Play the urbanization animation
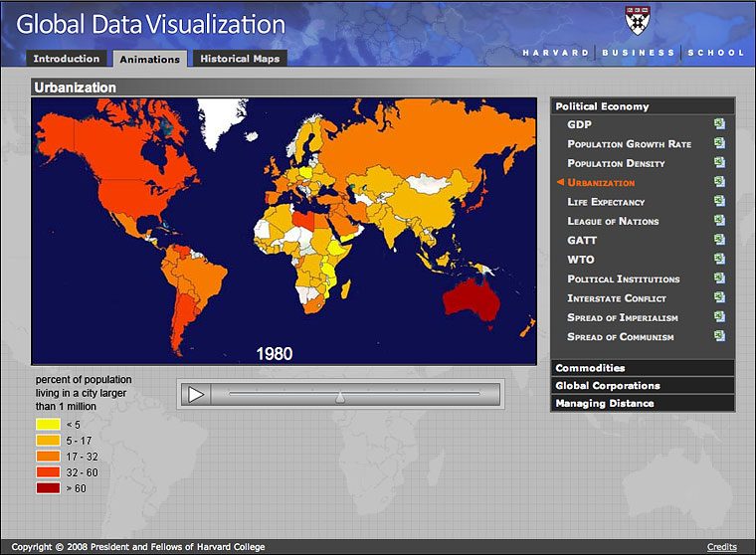Image resolution: width=756 pixels, height=555 pixels. click(x=197, y=395)
